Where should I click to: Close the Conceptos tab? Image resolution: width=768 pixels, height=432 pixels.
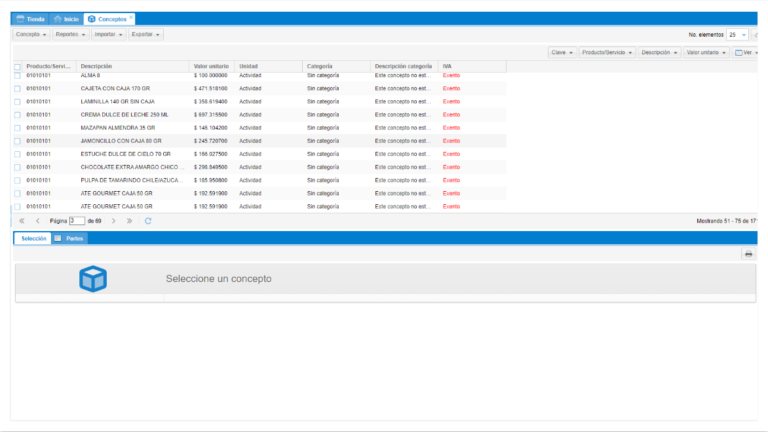[131, 17]
